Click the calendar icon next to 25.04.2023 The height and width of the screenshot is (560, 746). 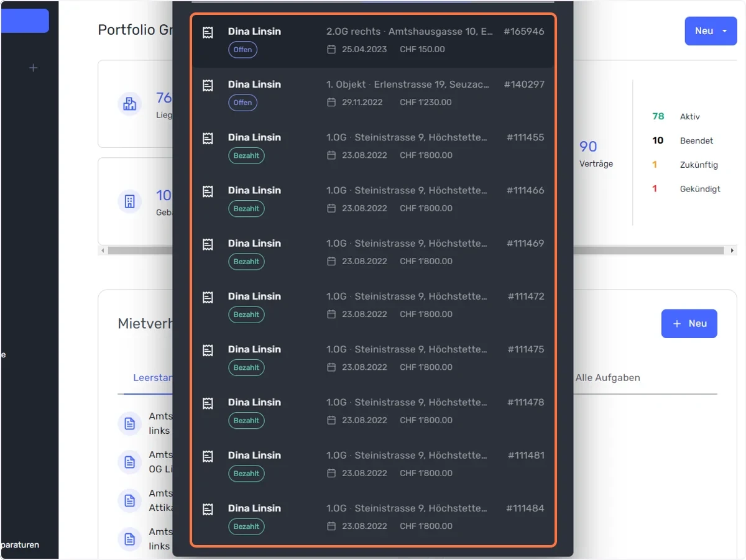pyautogui.click(x=331, y=49)
